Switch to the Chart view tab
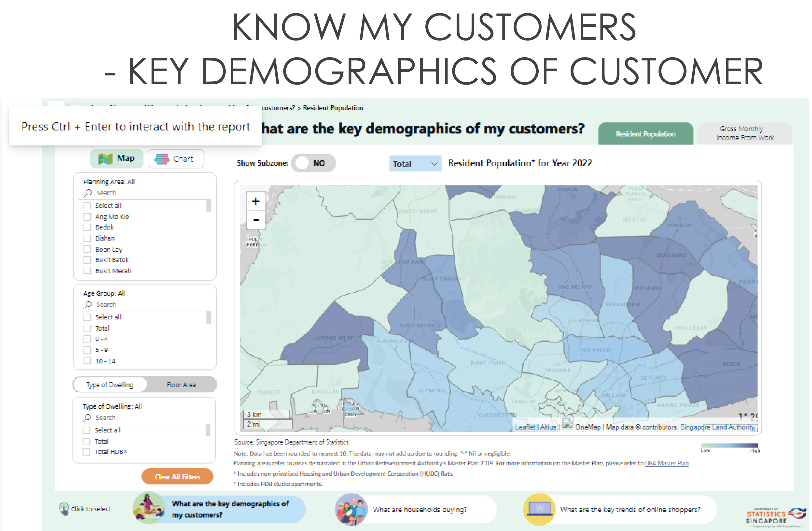The image size is (812, 531). pos(176,159)
